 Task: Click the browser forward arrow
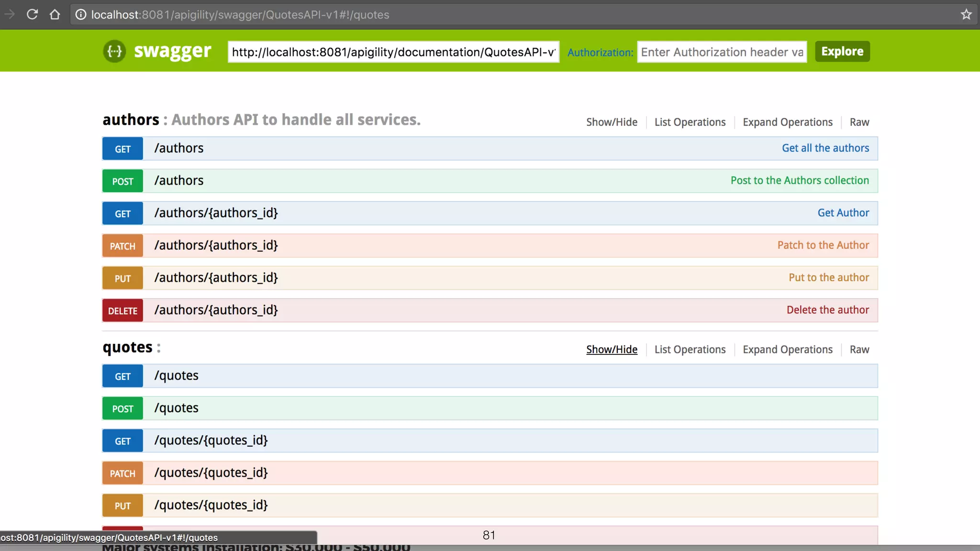(x=10, y=14)
